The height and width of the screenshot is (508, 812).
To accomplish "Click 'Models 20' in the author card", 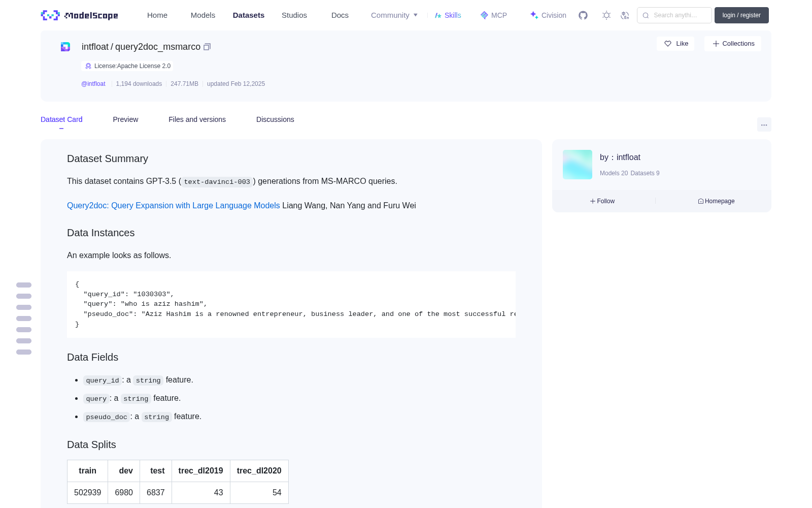I will click(614, 173).
